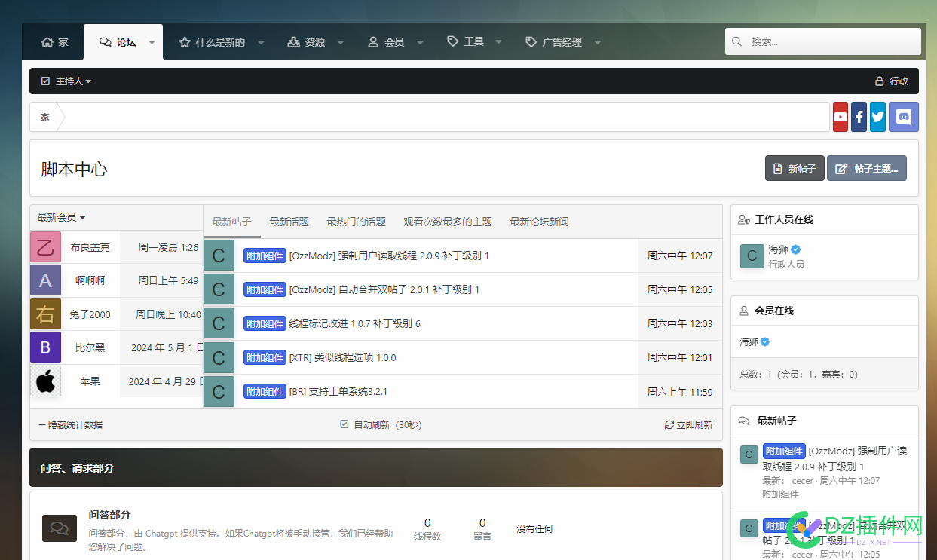Click poster avatar beside 支持工单系统3.2.1 post
Viewport: 937px width, 560px height.
(219, 391)
